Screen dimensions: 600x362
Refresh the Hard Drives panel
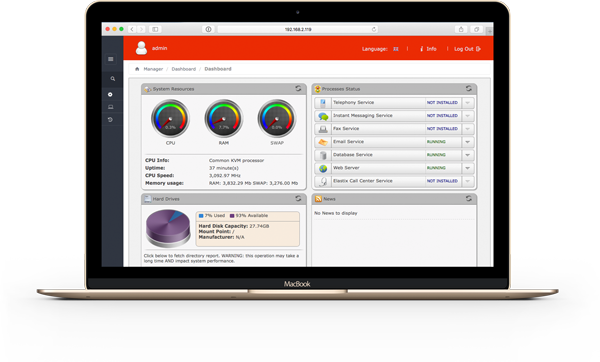298,198
